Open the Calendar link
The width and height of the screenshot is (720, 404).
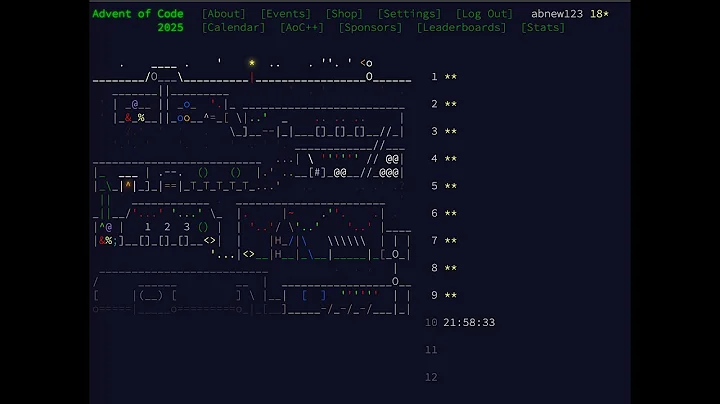pyautogui.click(x=234, y=28)
